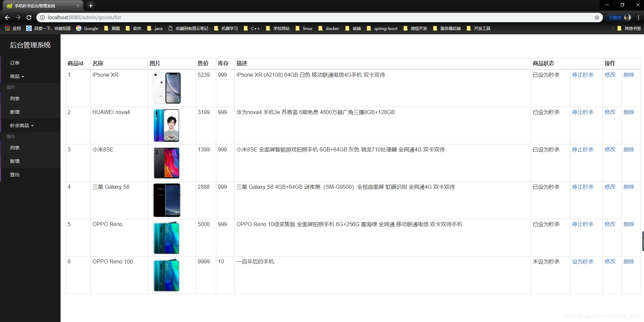644x322 pixels.
Task: Stop flash sale for OPPO Reno id 5
Action: (583, 224)
